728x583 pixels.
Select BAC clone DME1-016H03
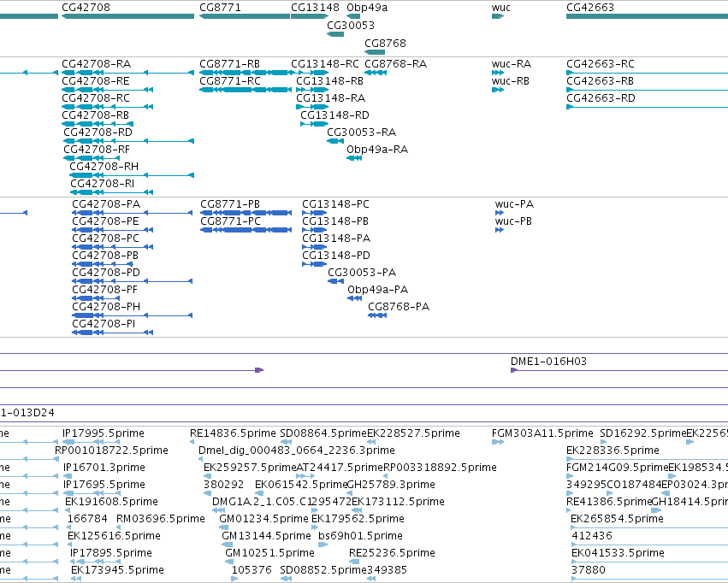(548, 362)
